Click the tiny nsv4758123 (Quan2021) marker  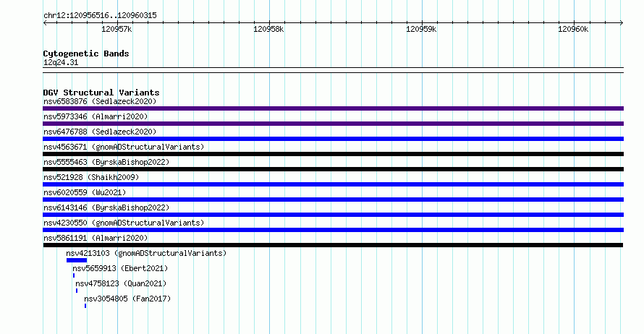coord(77,291)
